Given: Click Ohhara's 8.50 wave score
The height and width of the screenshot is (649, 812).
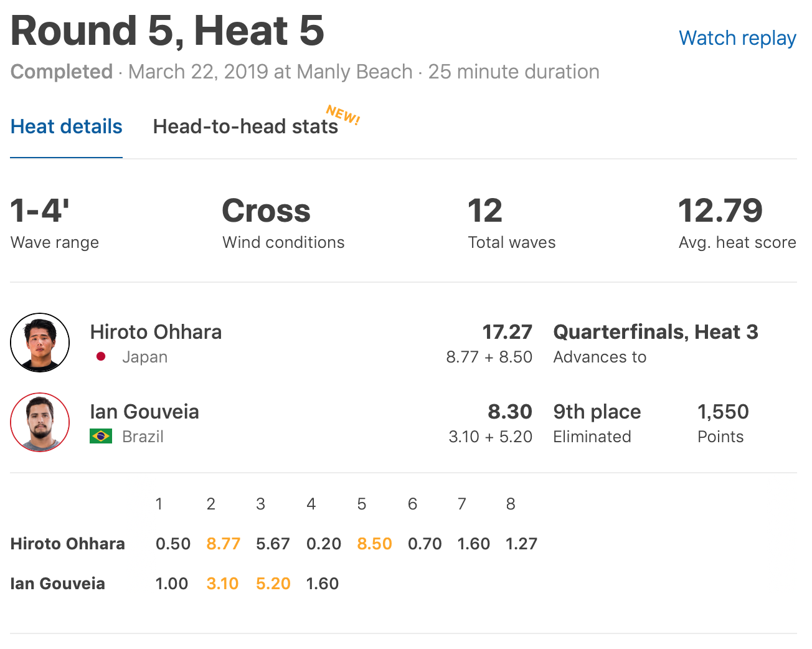Looking at the screenshot, I should point(374,544).
